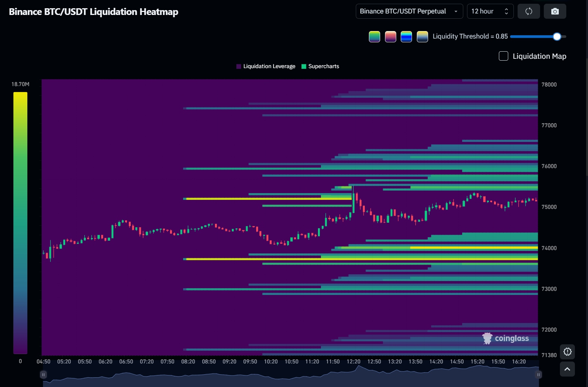This screenshot has width=588, height=387.
Task: Click the mini chart range overview area
Action: click(291, 375)
